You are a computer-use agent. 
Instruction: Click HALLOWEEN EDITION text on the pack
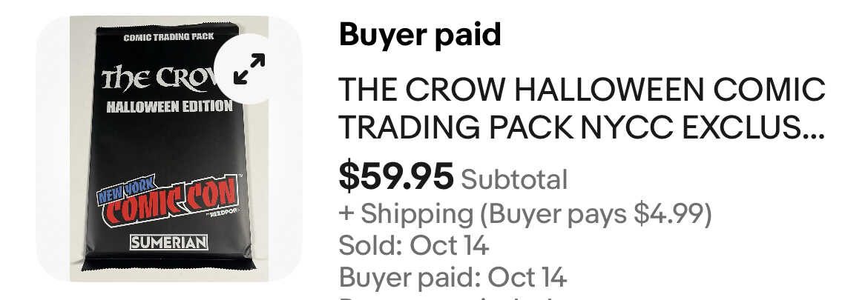pos(169,106)
